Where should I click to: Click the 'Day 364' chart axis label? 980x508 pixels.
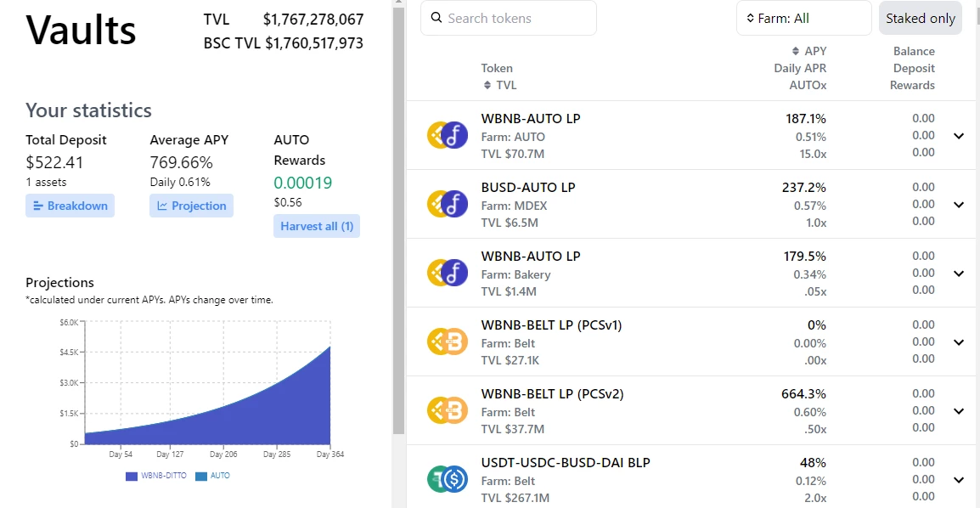tap(330, 454)
